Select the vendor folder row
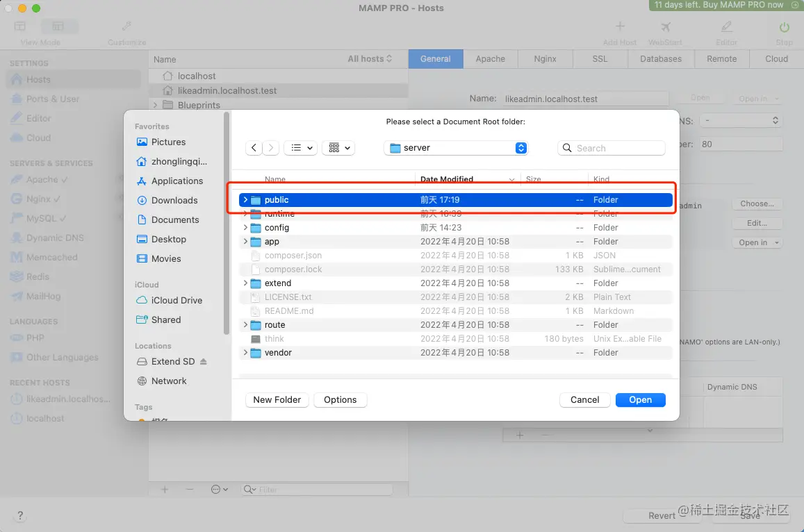 click(x=456, y=353)
